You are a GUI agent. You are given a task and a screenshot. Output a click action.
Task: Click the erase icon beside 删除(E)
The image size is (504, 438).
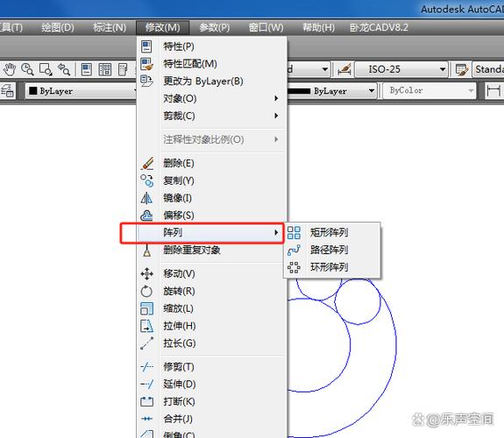[147, 163]
